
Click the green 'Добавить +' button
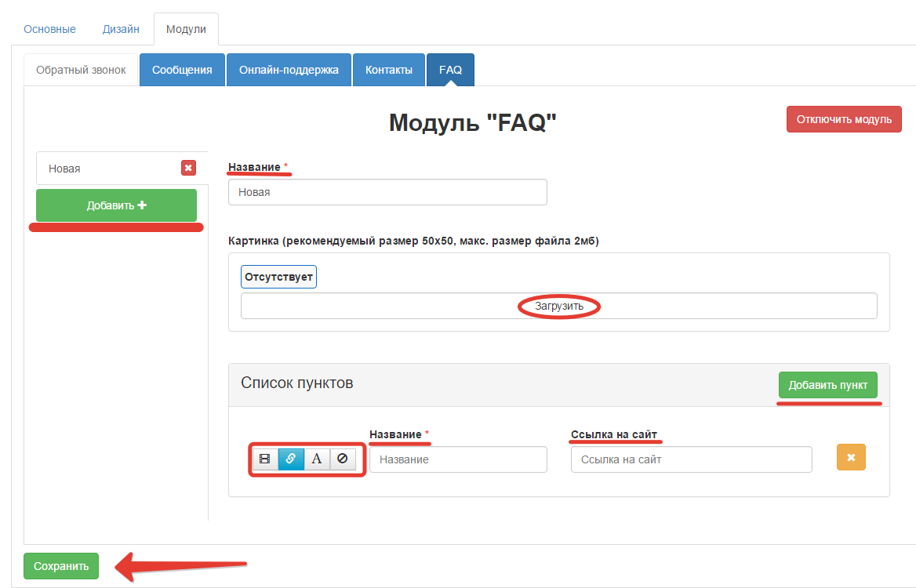(116, 205)
